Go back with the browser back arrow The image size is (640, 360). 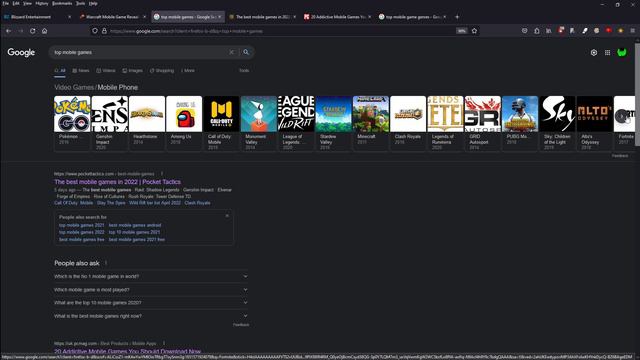[9, 31]
